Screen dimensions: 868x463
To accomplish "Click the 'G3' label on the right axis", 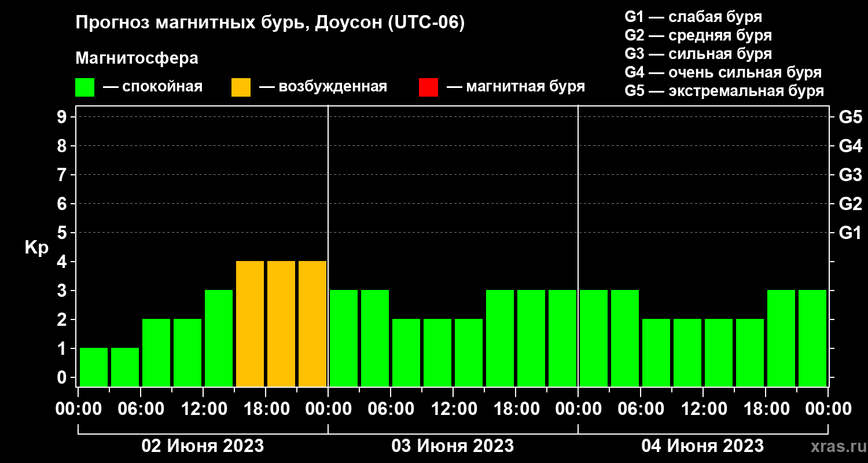I will [x=851, y=175].
